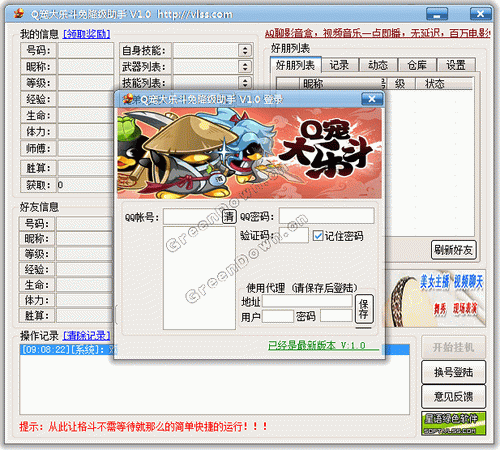Focus the proxy 用户 input field
The width and height of the screenshot is (500, 450).
[x=278, y=316]
